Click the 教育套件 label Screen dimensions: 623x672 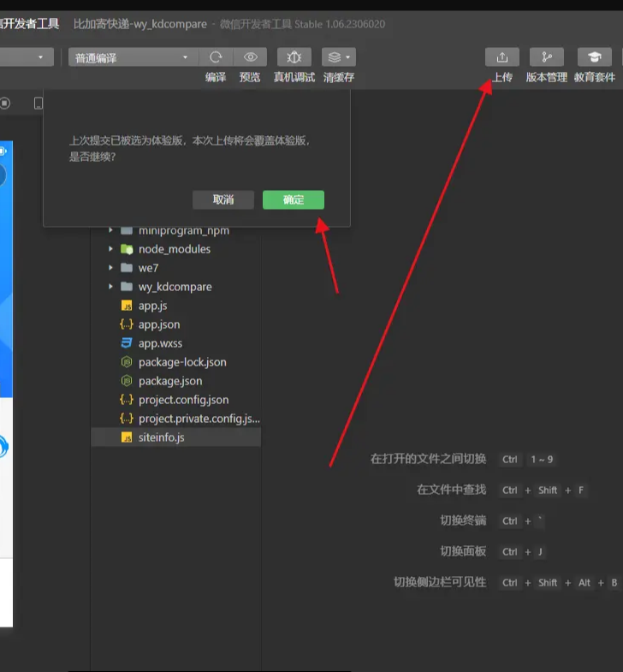(x=595, y=78)
